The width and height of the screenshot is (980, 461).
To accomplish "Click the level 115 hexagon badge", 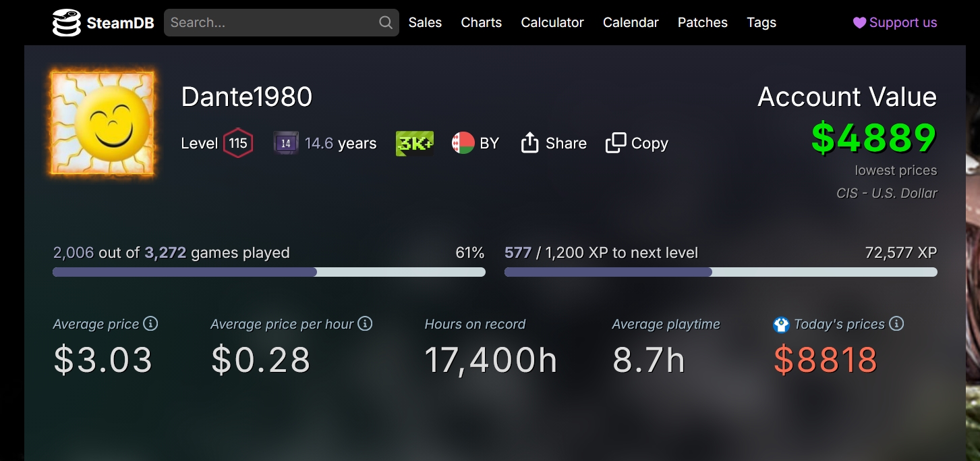I will (x=238, y=143).
